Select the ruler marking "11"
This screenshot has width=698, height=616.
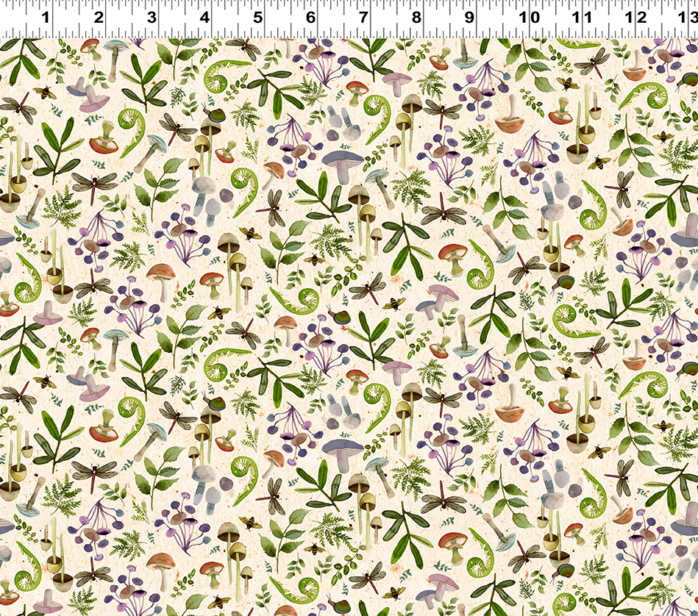click(583, 18)
